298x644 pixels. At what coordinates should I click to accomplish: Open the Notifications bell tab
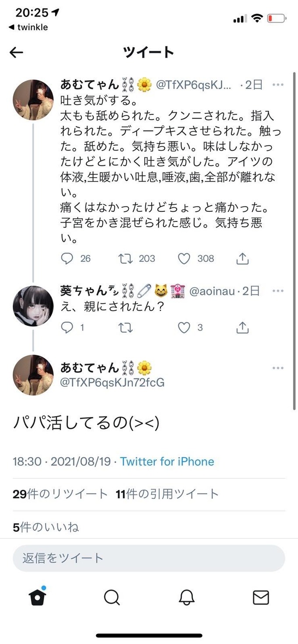click(x=186, y=597)
